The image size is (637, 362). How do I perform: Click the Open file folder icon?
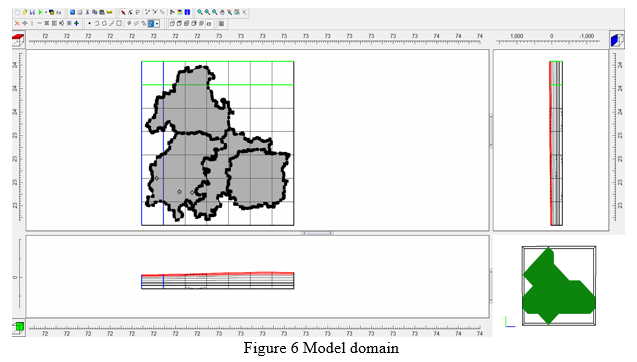tap(25, 12)
